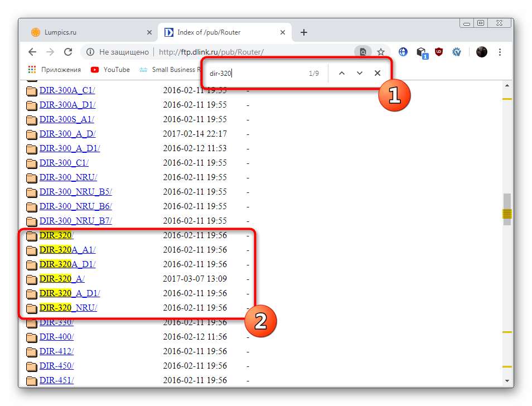
Task: Click the 1/9 match counter
Action: pyautogui.click(x=314, y=73)
